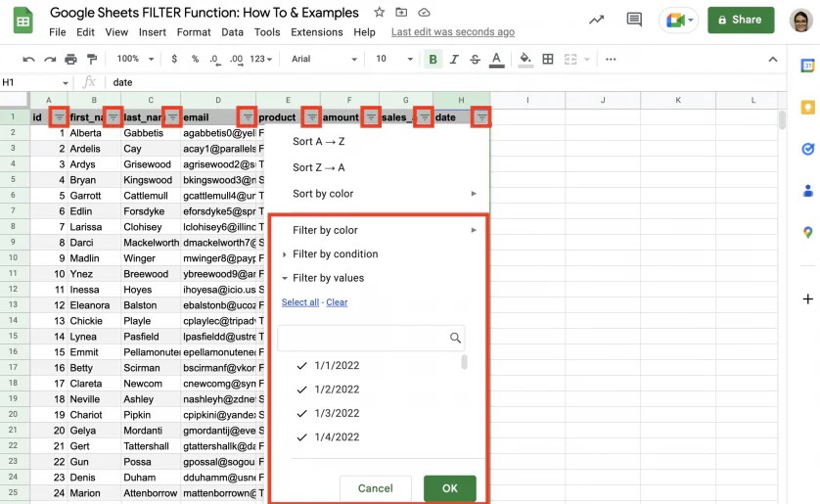Open Google Calendar side panel
The height and width of the screenshot is (504, 820).
[808, 66]
